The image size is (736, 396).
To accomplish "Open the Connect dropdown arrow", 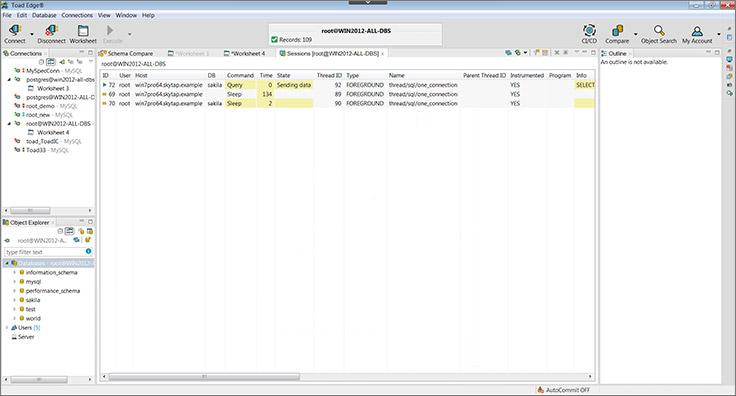I will [32, 34].
